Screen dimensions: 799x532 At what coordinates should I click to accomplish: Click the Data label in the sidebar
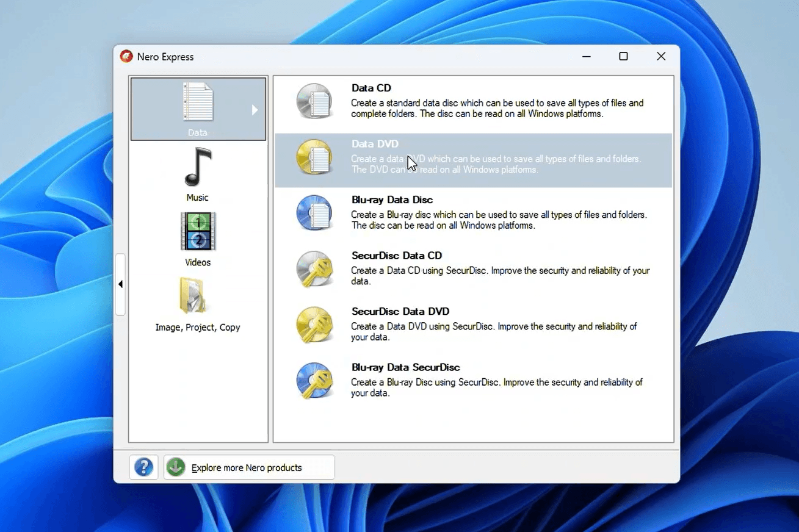(198, 132)
